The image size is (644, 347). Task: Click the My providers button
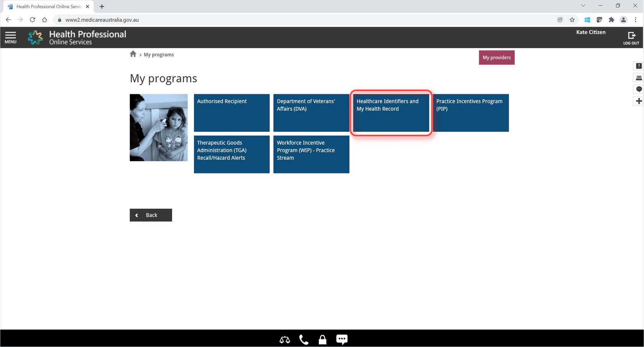click(x=496, y=57)
